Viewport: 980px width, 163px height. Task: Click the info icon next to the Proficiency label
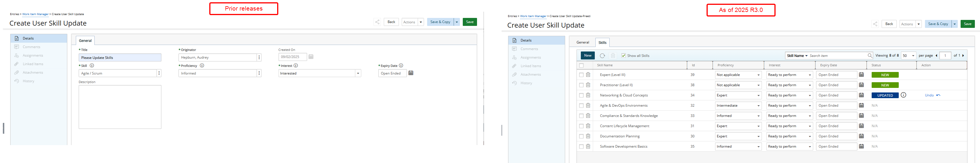(x=202, y=66)
